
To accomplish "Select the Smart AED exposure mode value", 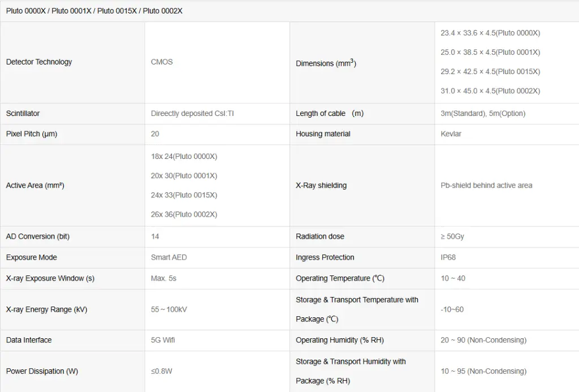I will [168, 257].
